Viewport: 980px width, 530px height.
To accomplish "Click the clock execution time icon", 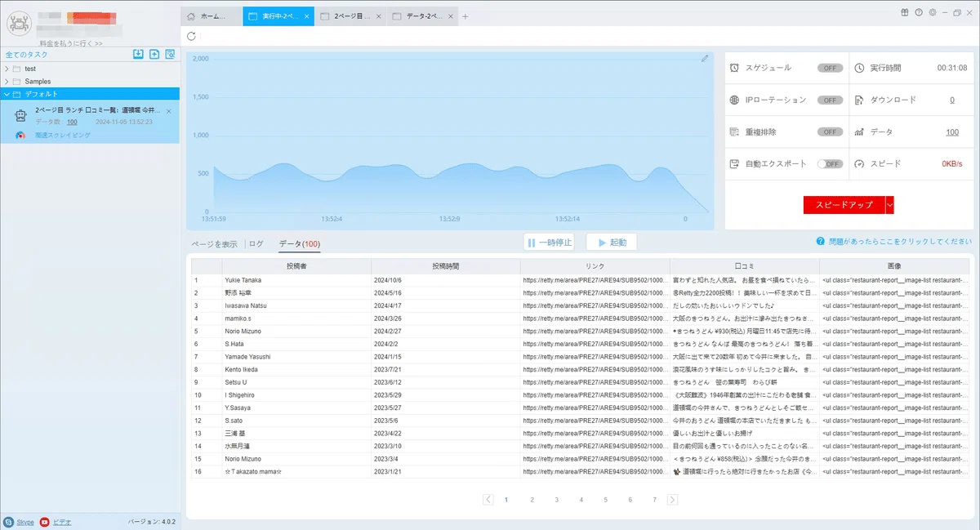I will click(x=859, y=68).
